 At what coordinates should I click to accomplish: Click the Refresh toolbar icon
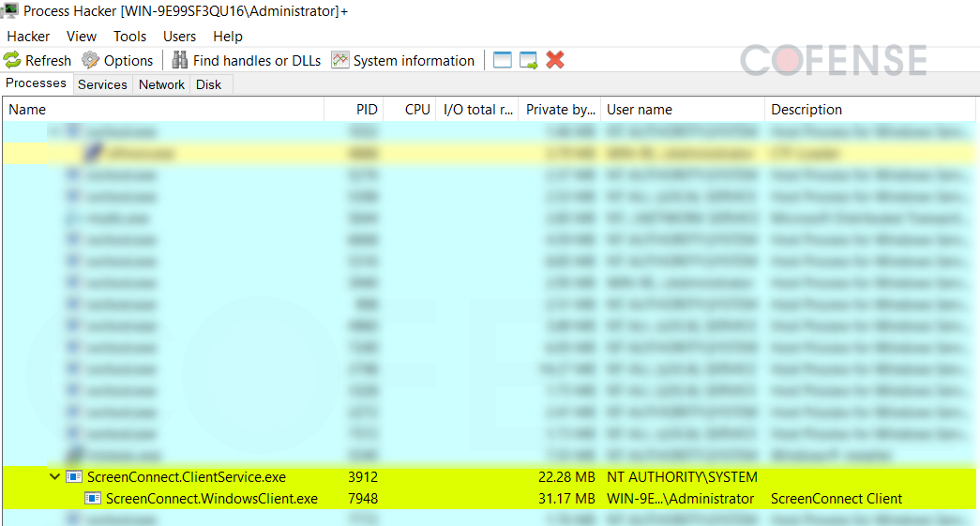pyautogui.click(x=12, y=60)
